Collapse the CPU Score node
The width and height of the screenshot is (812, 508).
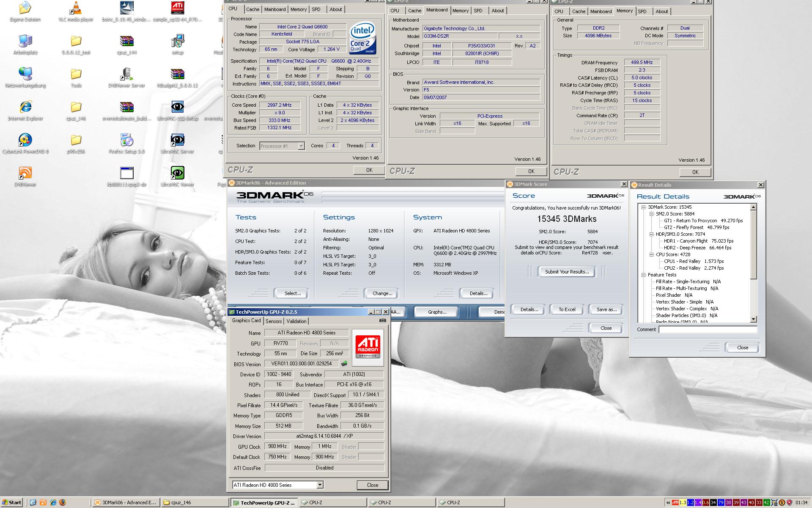(x=652, y=254)
